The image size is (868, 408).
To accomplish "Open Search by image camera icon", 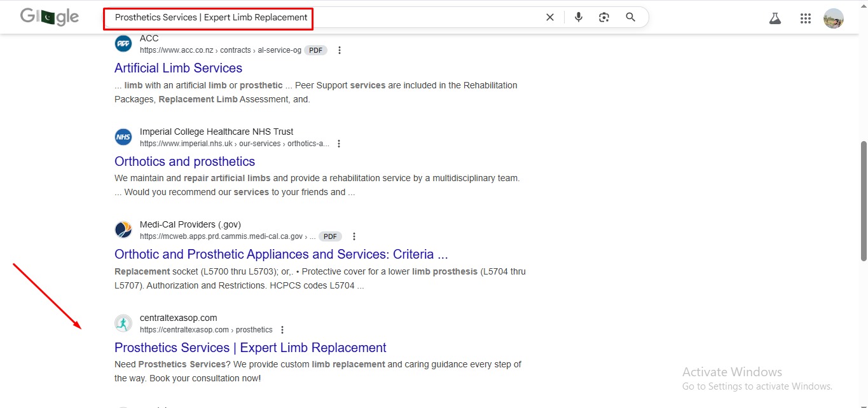I will pos(604,17).
